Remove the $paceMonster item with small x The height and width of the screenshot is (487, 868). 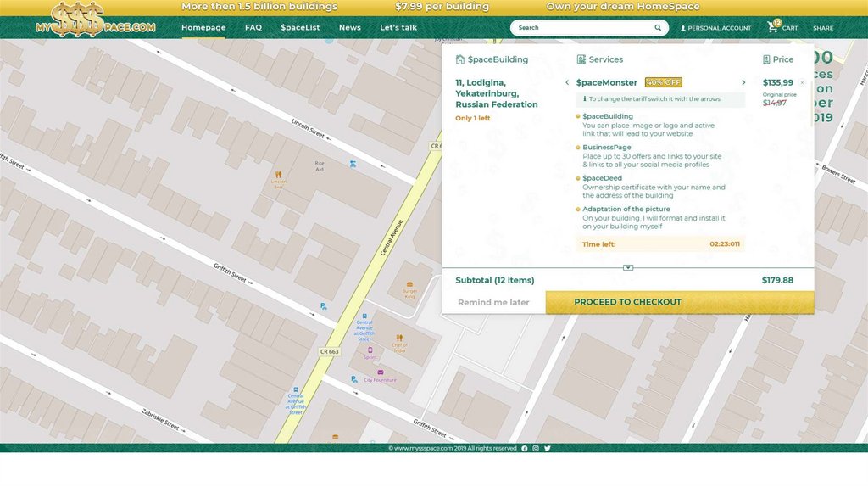(802, 83)
